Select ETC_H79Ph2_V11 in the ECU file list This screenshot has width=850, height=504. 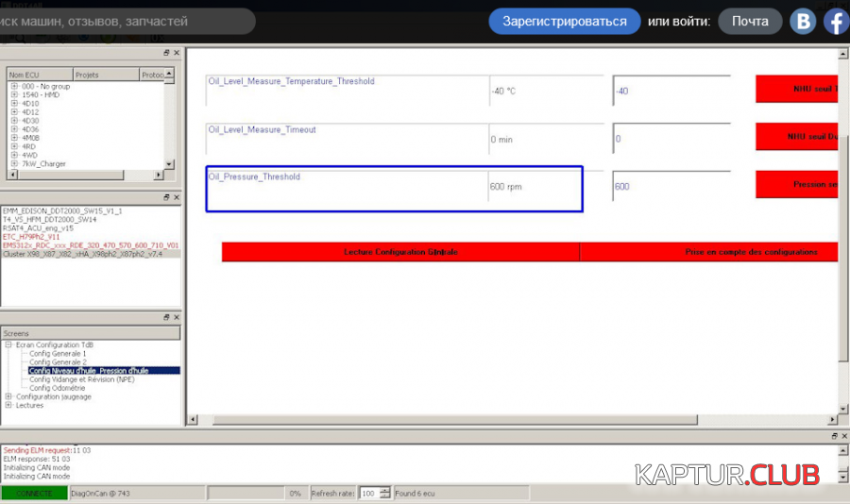31,236
